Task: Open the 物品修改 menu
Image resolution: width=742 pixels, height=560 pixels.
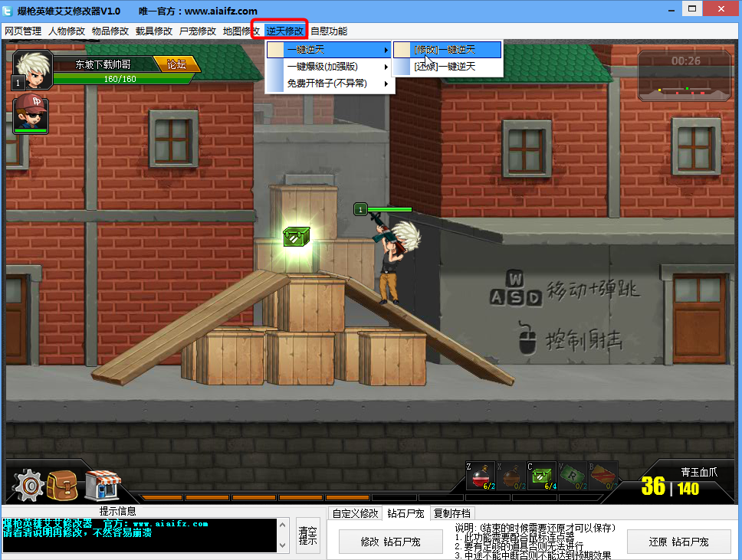Action: pos(110,31)
